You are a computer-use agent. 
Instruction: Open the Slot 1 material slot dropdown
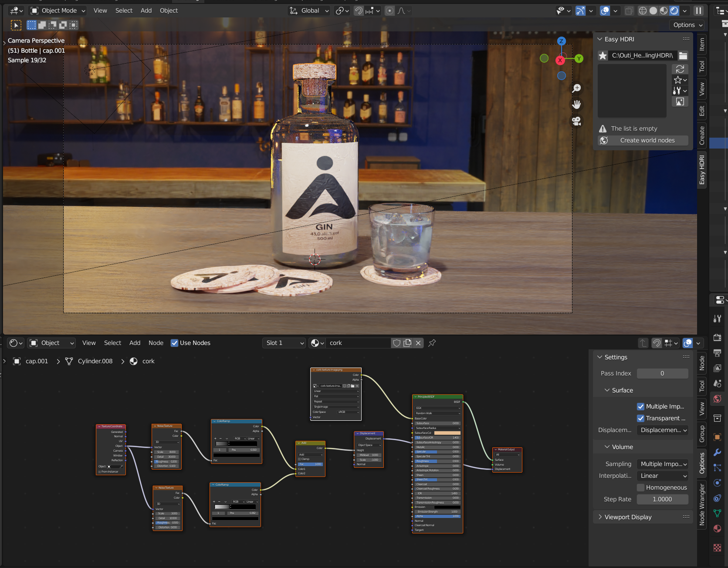click(284, 343)
